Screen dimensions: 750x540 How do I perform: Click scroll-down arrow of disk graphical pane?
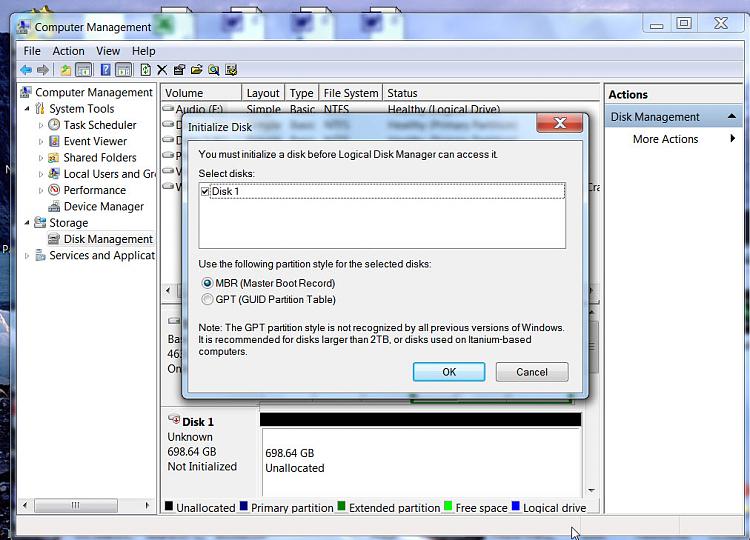[592, 490]
